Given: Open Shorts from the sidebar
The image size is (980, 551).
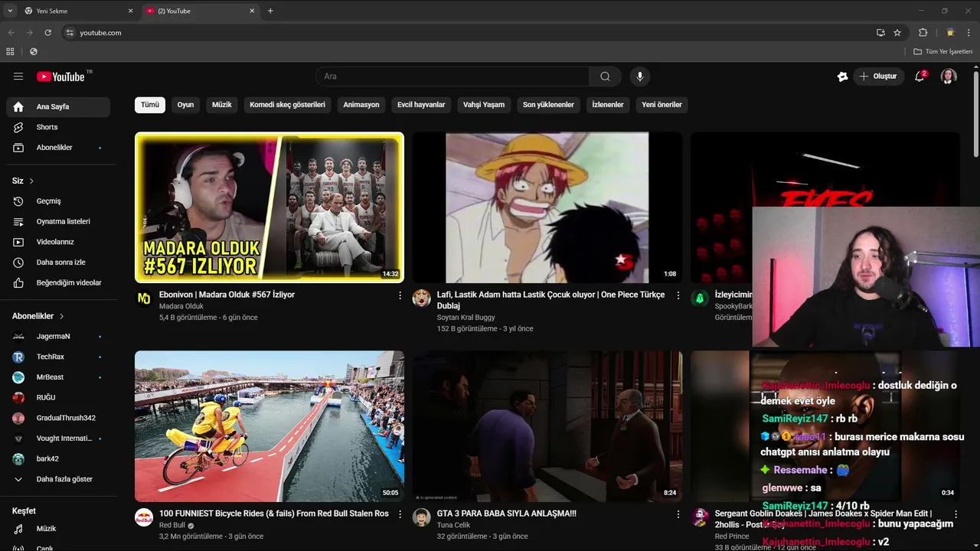Looking at the screenshot, I should 58,127.
